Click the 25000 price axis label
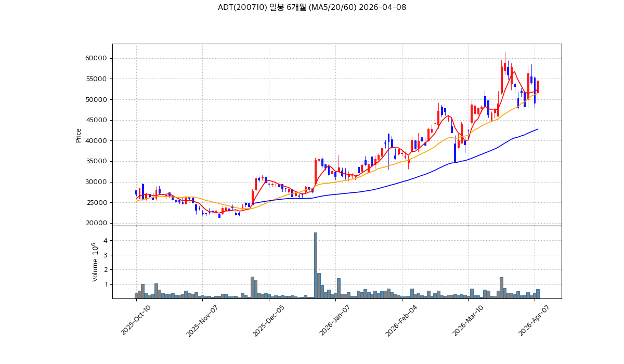 coord(96,202)
